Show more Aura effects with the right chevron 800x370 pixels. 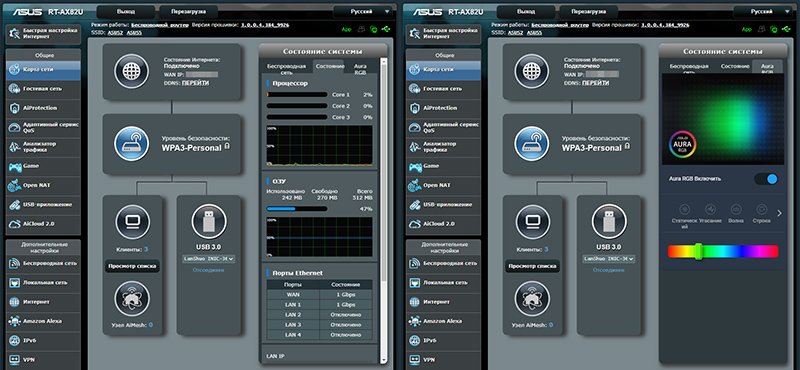click(779, 213)
